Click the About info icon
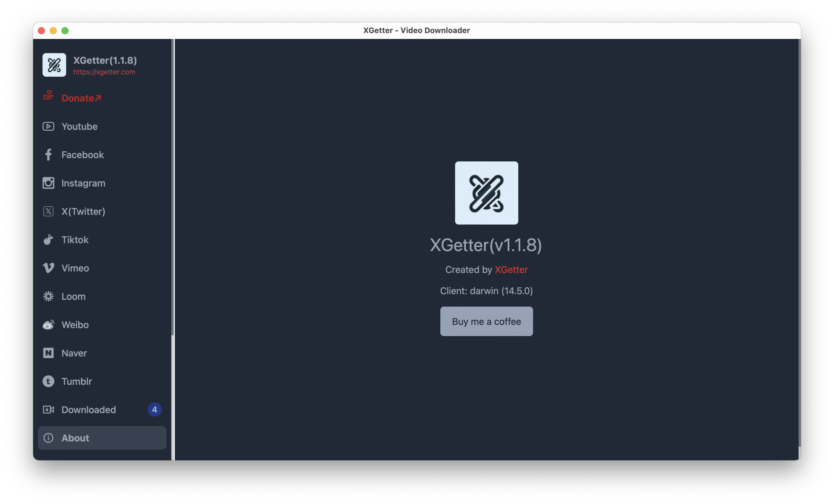Viewport: 834px width, 504px height. click(48, 438)
